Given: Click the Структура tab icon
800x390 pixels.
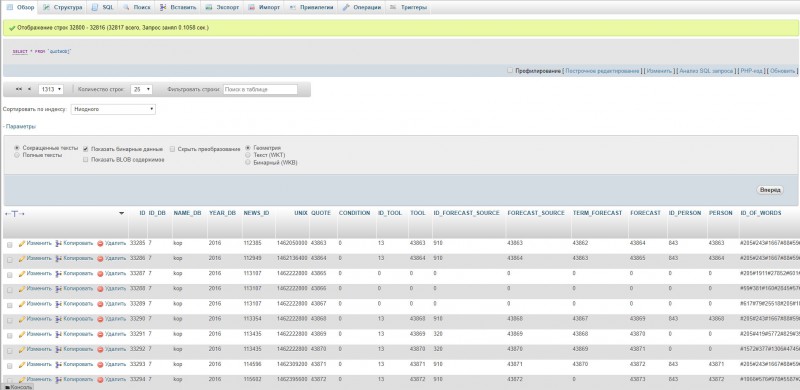Looking at the screenshot, I should pos(46,7).
